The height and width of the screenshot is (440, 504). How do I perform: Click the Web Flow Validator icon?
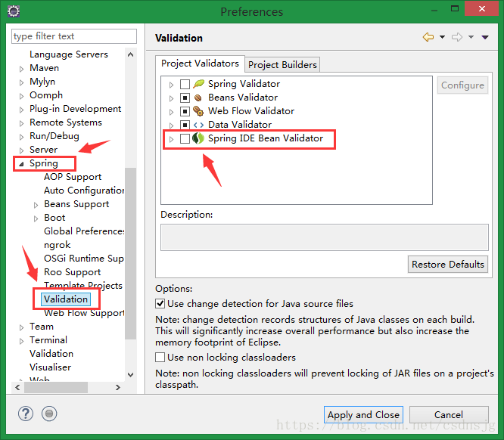198,111
